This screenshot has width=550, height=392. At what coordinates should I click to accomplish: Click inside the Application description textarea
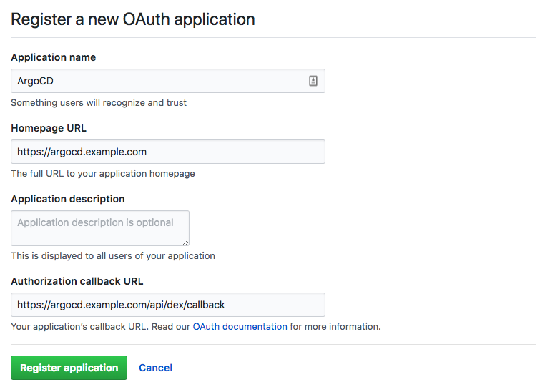pos(99,228)
